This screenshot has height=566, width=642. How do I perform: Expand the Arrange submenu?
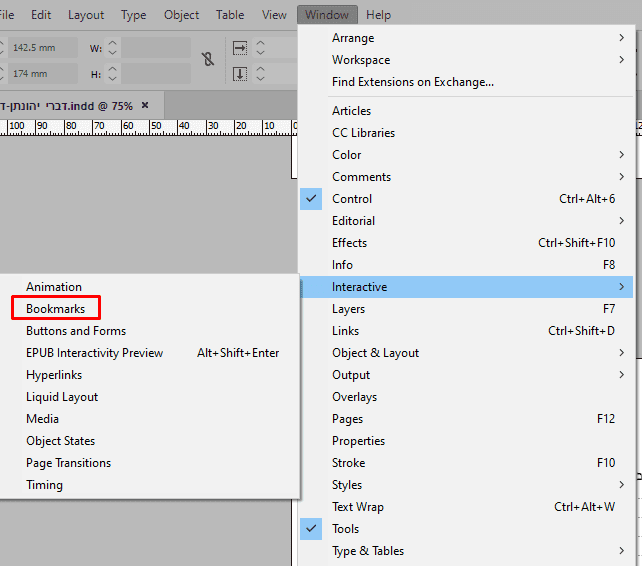click(x=466, y=38)
